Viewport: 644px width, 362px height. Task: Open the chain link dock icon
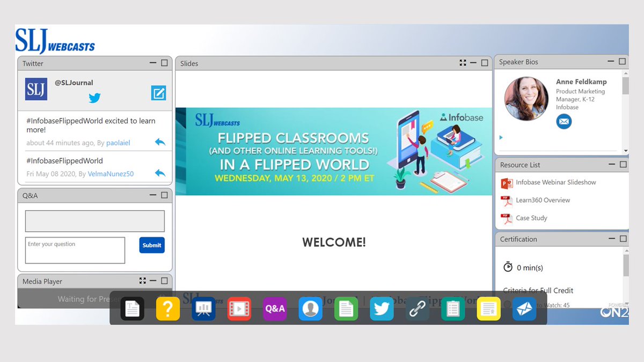pyautogui.click(x=418, y=308)
